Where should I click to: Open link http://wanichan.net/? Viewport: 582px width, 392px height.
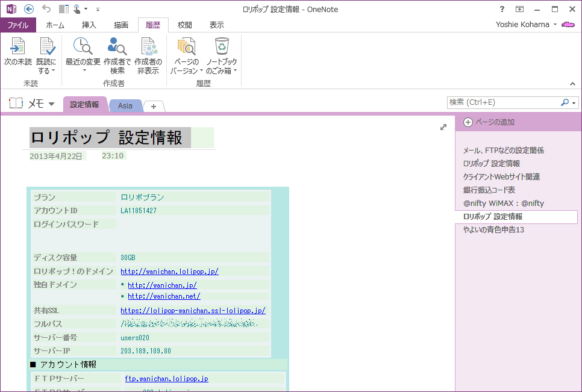(x=164, y=296)
